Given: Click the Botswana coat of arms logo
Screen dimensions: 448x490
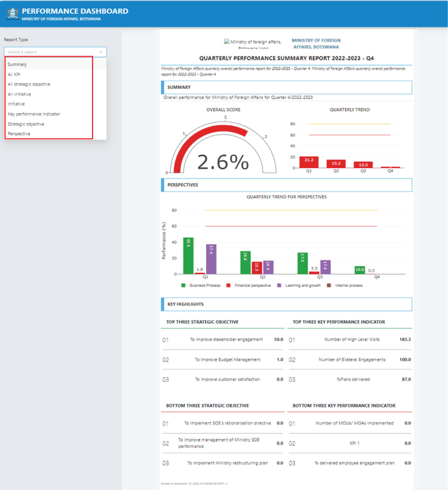Looking at the screenshot, I should [x=12, y=13].
